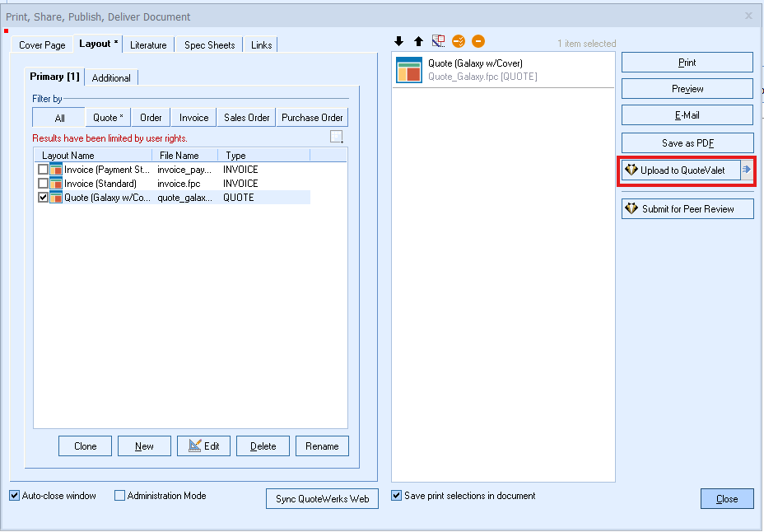
Task: Click the E-Mail button
Action: 687,115
